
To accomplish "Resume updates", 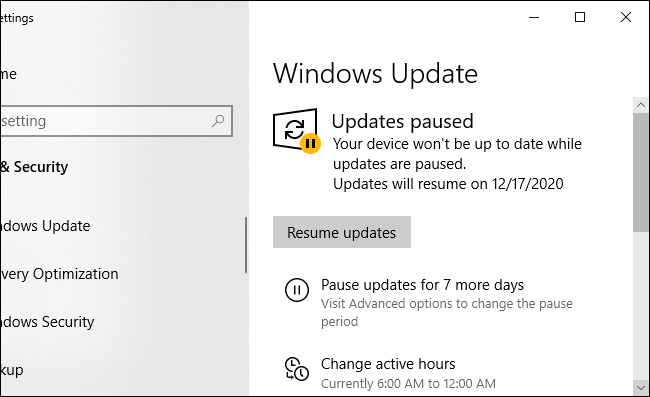I will point(342,232).
